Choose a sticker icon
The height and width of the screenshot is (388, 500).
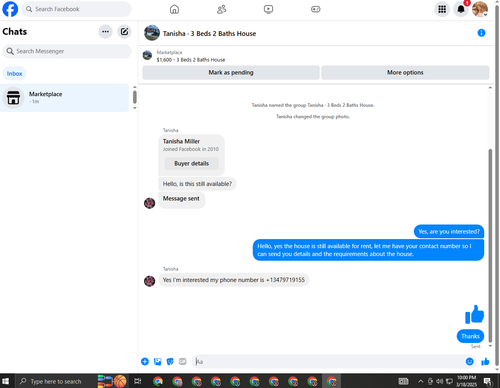pos(170,361)
